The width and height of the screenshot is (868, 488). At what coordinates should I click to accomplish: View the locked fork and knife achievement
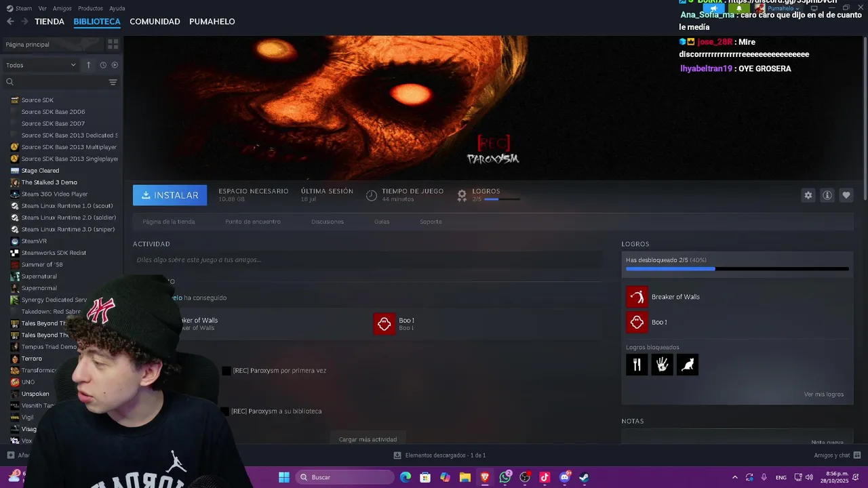(x=637, y=365)
